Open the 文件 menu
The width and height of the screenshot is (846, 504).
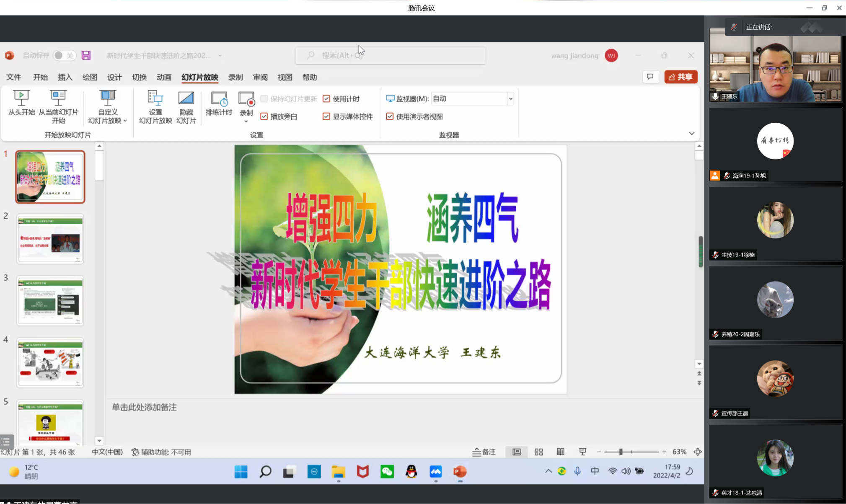click(x=13, y=77)
